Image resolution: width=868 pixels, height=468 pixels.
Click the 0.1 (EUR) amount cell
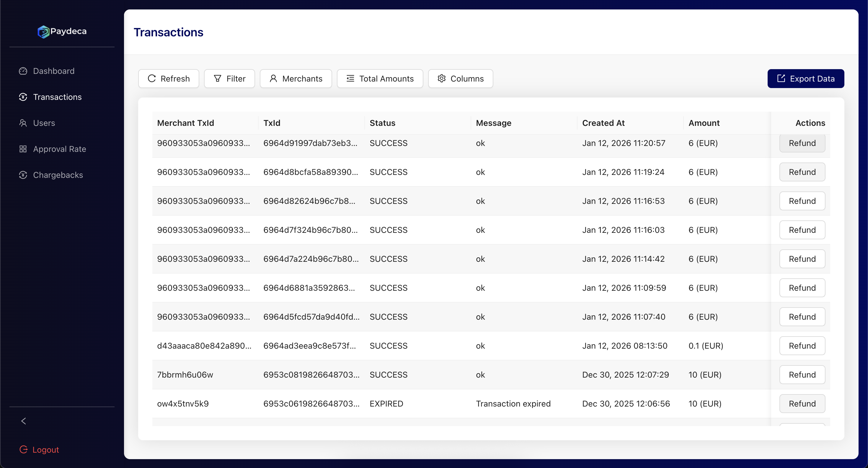(x=706, y=346)
